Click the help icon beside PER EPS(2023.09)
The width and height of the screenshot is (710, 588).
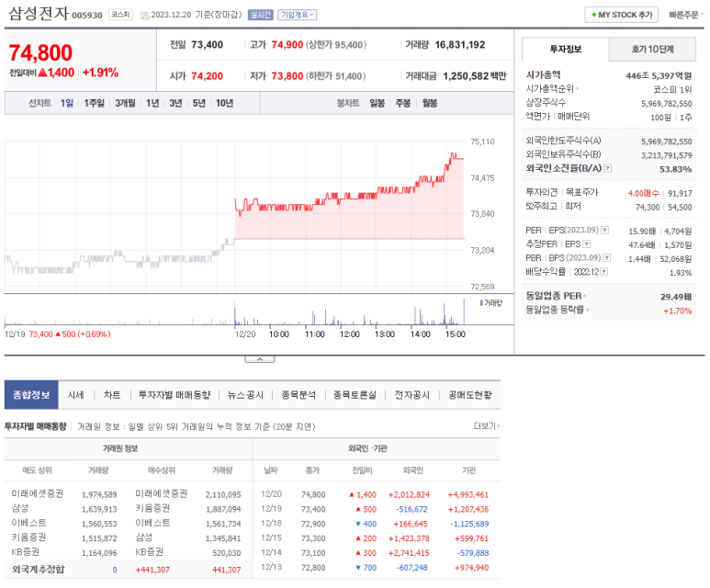604,230
